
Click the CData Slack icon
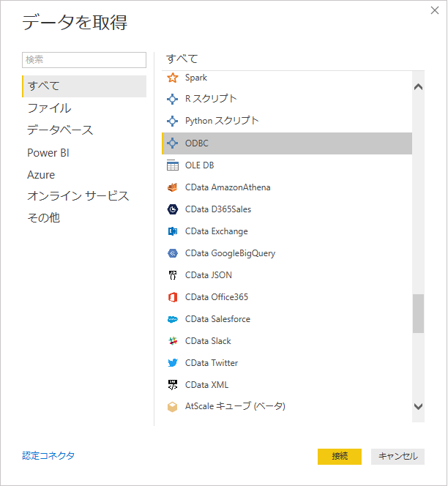pos(173,341)
